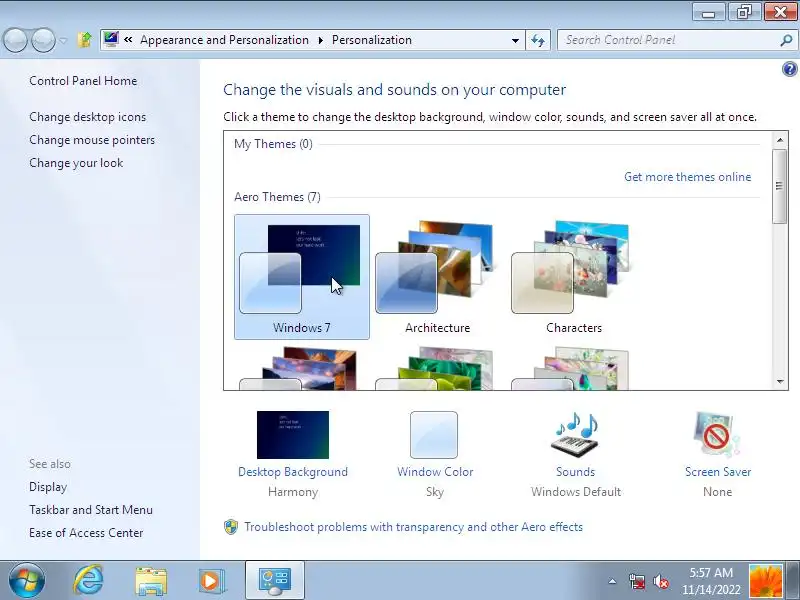Image resolution: width=800 pixels, height=600 pixels.
Task: Expand the double-chevron breadcrumb history
Action: tap(128, 39)
